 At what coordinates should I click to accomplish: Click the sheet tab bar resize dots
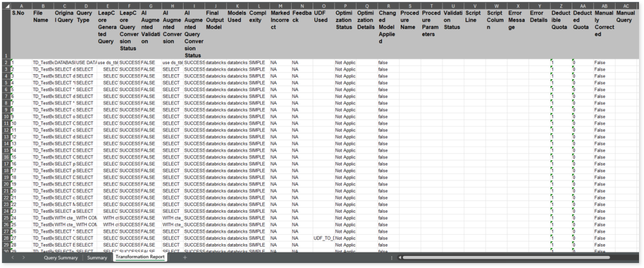pyautogui.click(x=391, y=258)
